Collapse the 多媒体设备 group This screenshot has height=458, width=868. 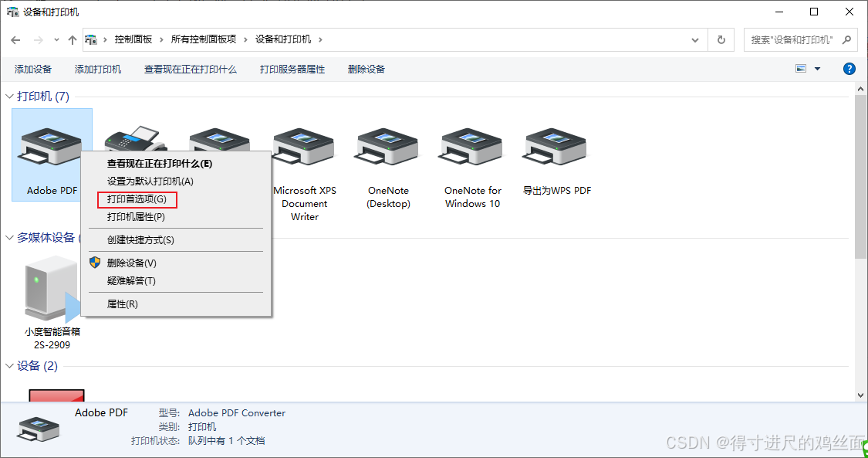point(9,238)
